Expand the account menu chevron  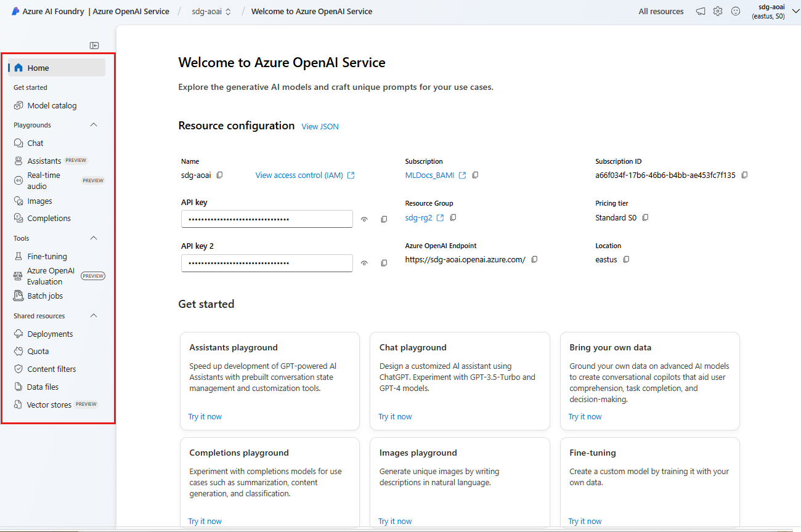[x=794, y=10]
